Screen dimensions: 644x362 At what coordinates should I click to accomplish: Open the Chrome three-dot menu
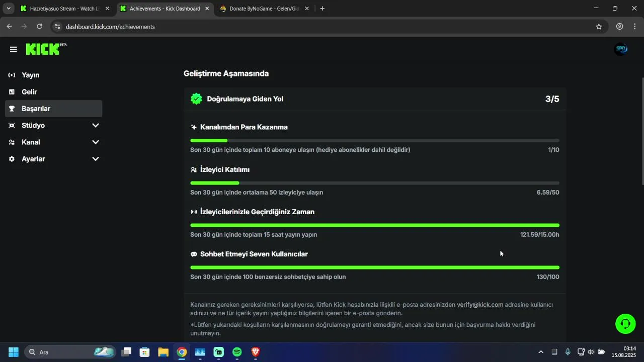coord(634,27)
